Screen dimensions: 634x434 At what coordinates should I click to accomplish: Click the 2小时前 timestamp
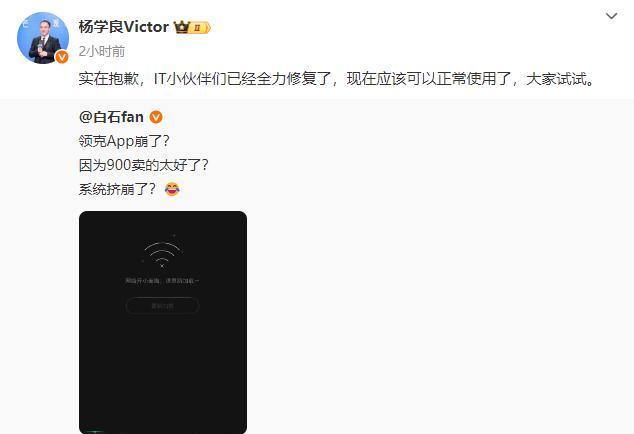tap(102, 51)
